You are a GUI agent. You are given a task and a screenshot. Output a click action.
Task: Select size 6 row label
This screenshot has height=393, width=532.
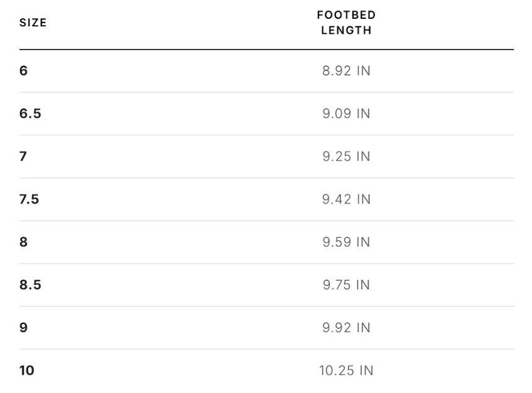tap(23, 71)
